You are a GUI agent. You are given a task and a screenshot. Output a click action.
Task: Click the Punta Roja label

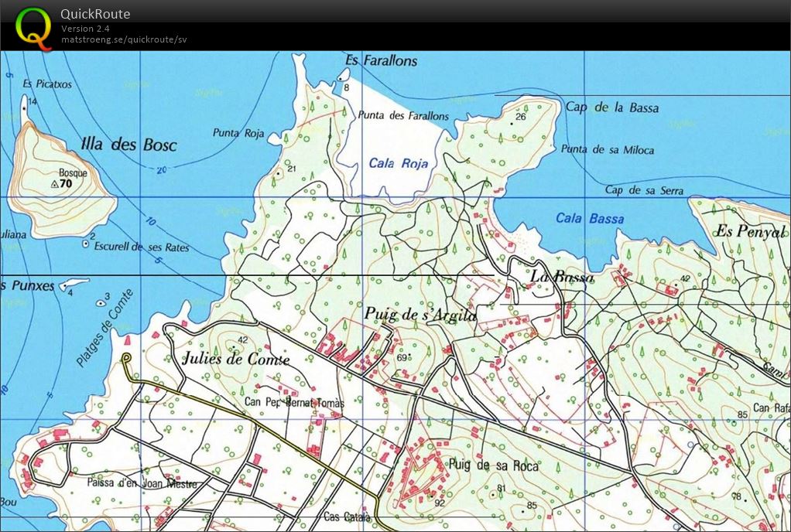click(238, 133)
